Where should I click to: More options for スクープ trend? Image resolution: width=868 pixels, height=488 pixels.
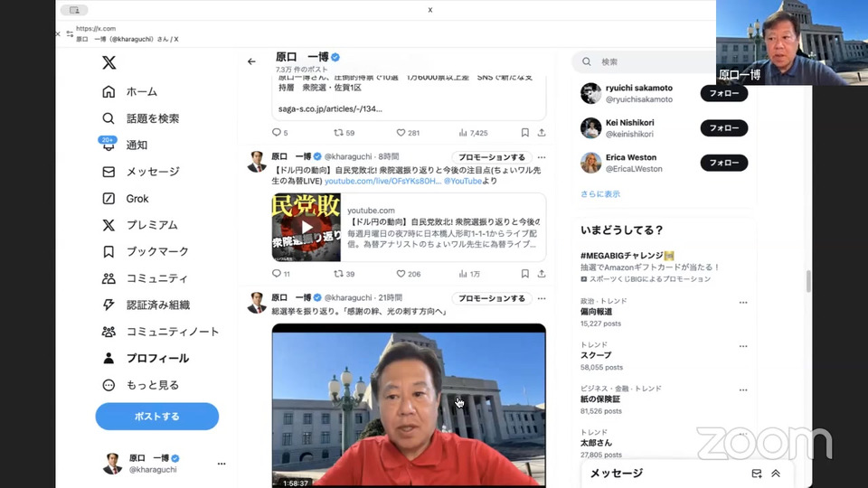coord(743,346)
